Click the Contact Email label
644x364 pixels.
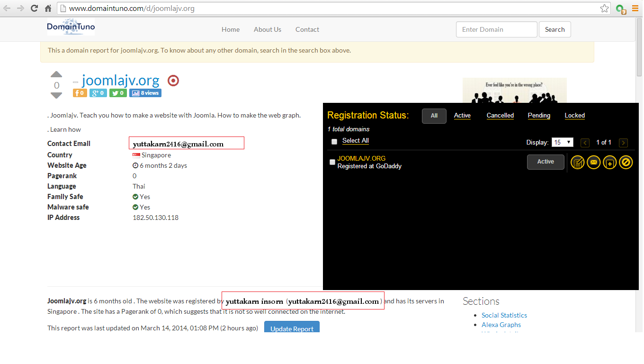[x=69, y=144]
